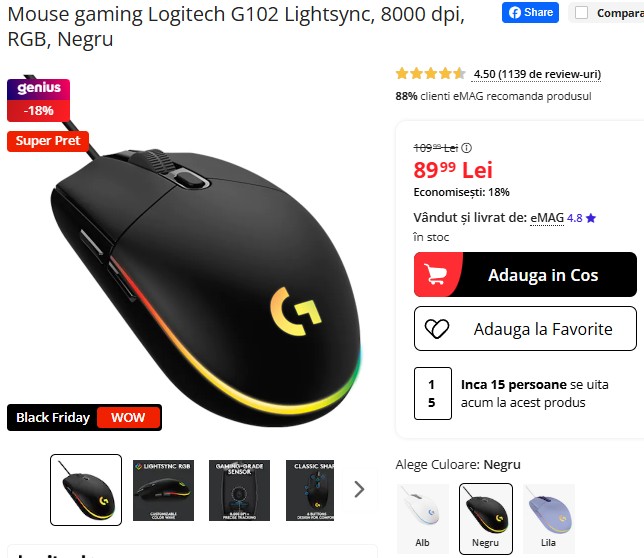Screen dimensions: 644x558
Task: Click the genius -18% badge
Action: pyautogui.click(x=39, y=100)
